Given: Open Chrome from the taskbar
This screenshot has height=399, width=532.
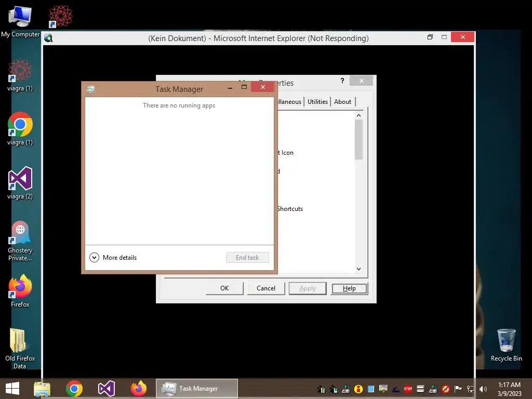Looking at the screenshot, I should pyautogui.click(x=74, y=389).
